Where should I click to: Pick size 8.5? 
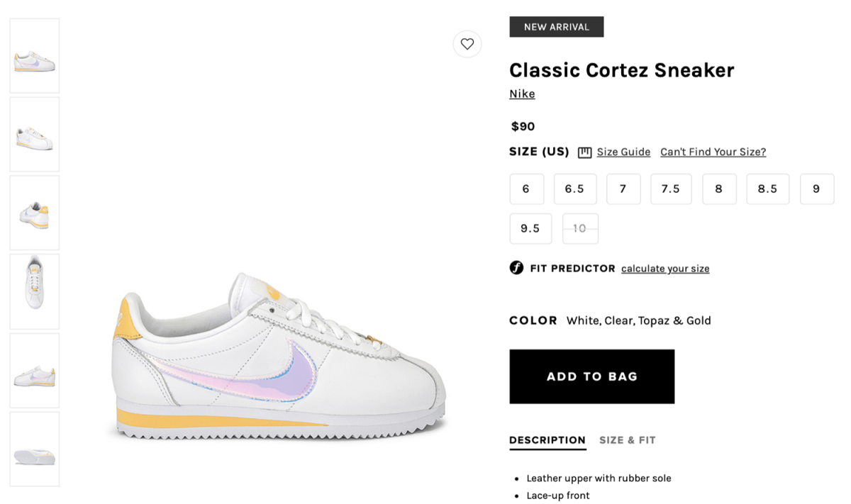(x=767, y=189)
